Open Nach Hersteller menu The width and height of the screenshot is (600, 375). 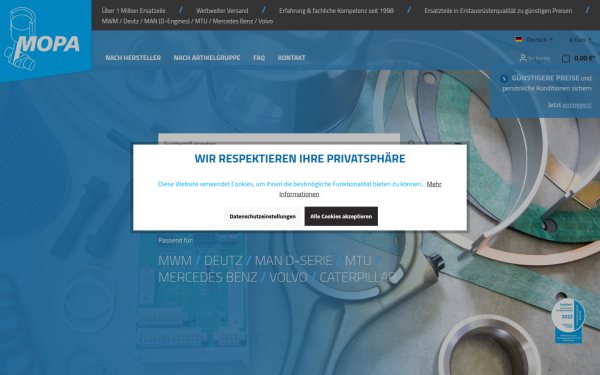tap(133, 58)
